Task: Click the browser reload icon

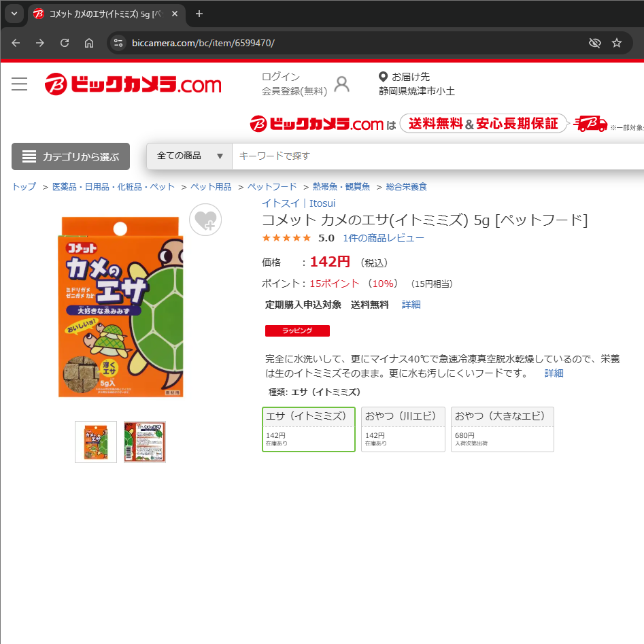Action: (x=65, y=43)
